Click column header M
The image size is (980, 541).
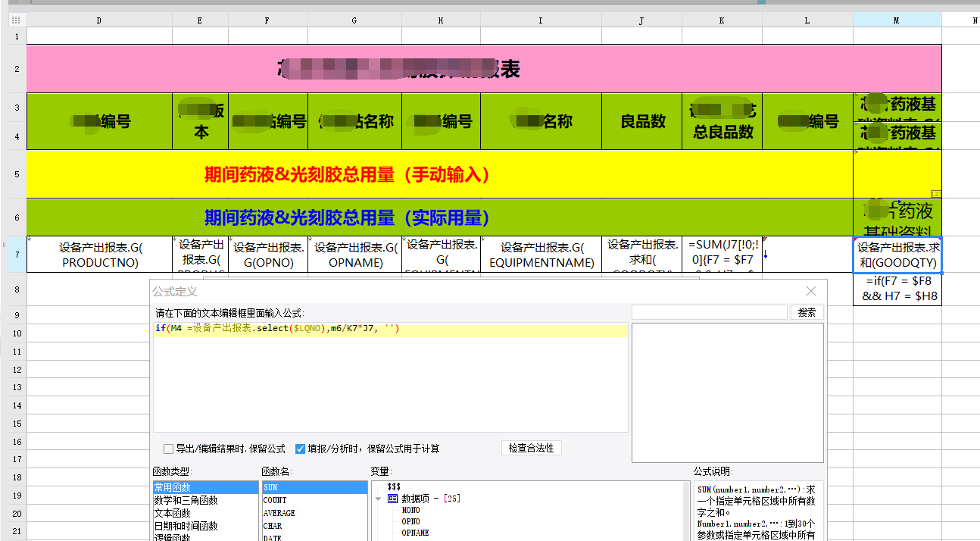[897, 20]
